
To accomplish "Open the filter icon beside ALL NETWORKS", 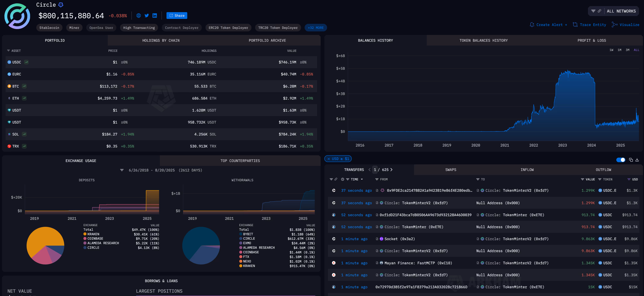I will point(593,11).
